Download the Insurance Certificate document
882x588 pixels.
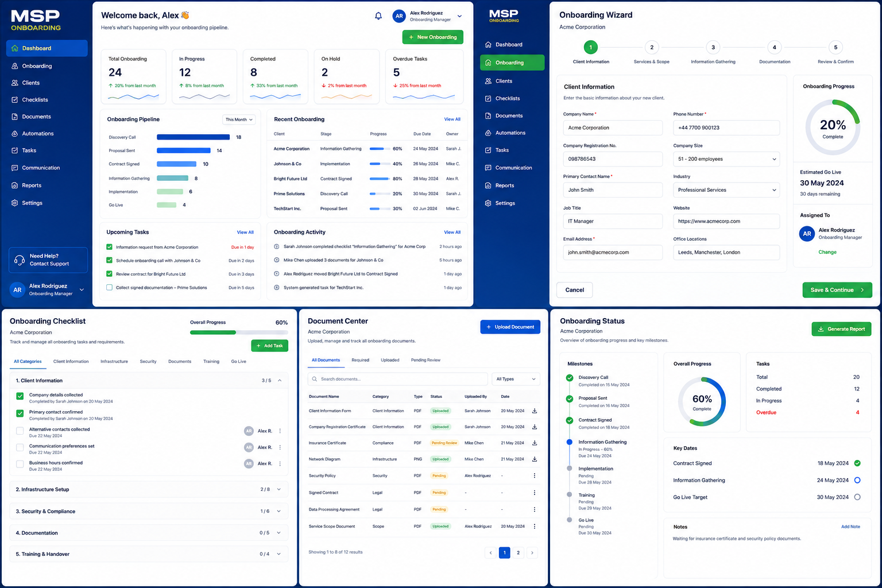535,443
